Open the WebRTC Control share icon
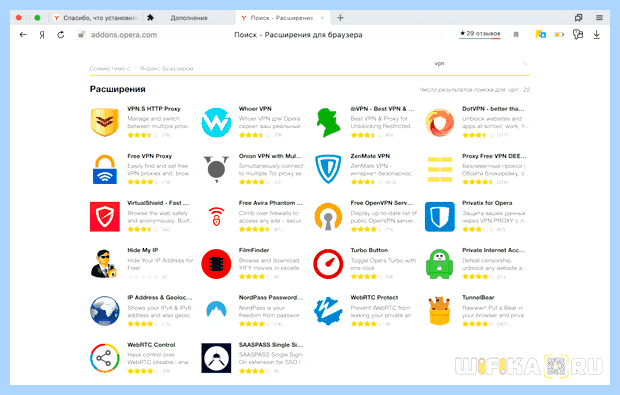This screenshot has width=620, height=395. tap(105, 358)
